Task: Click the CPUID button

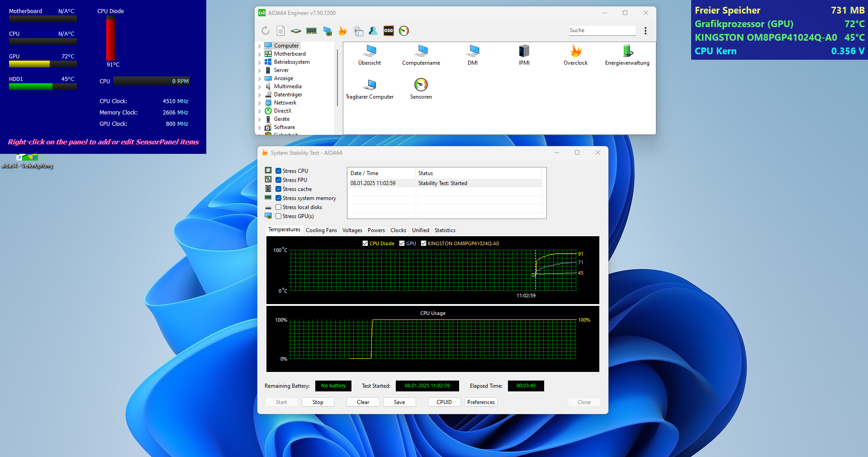Action: pos(444,402)
